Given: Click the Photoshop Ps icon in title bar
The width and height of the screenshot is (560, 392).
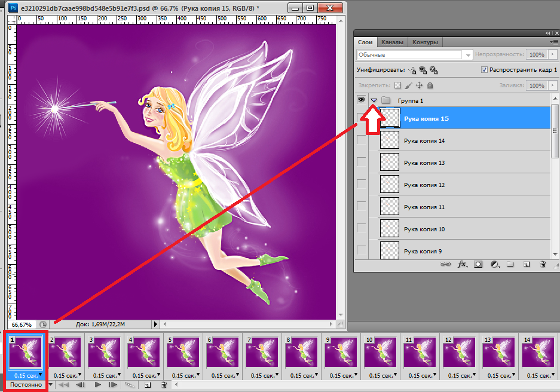Looking at the screenshot, I should pyautogui.click(x=13, y=8).
